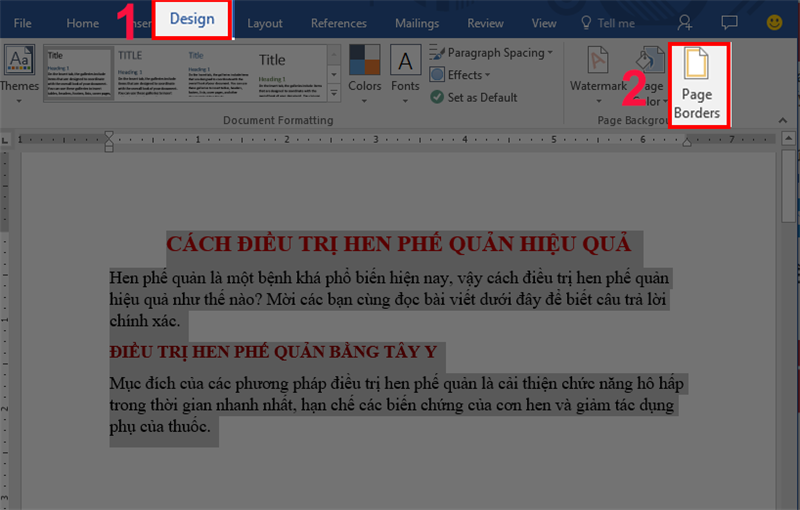This screenshot has width=800, height=510.
Task: Open the Effects dropdown
Action: coord(460,75)
